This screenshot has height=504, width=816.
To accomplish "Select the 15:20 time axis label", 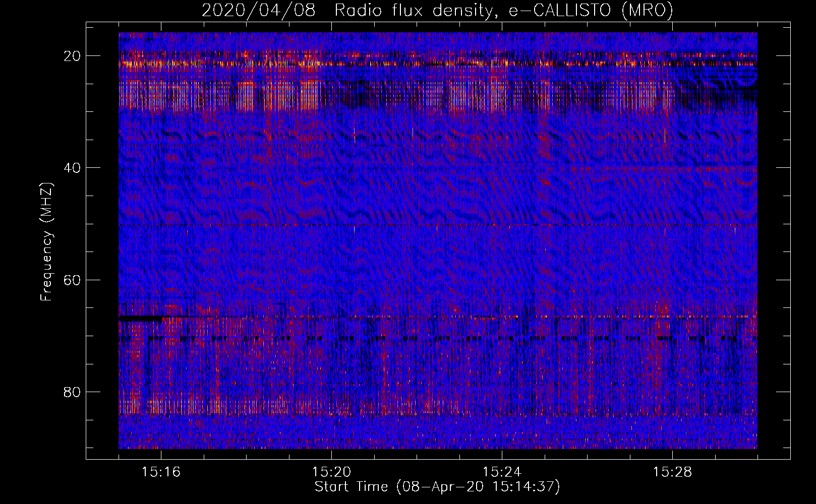I will tap(331, 472).
